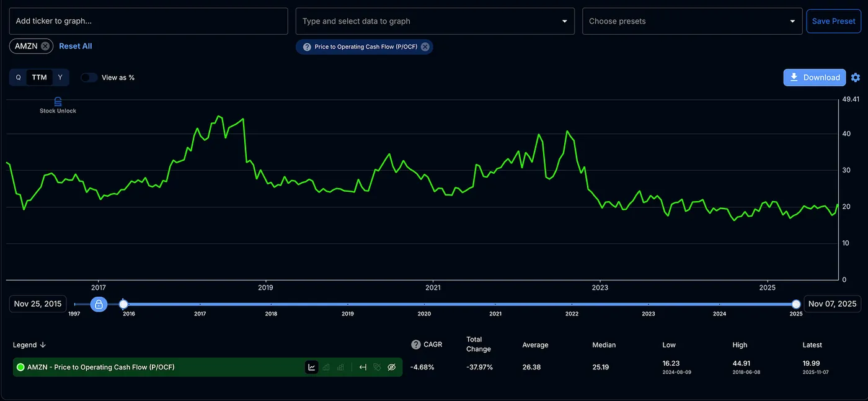The width and height of the screenshot is (868, 401).
Task: Click the High value 44.91
Action: (742, 365)
